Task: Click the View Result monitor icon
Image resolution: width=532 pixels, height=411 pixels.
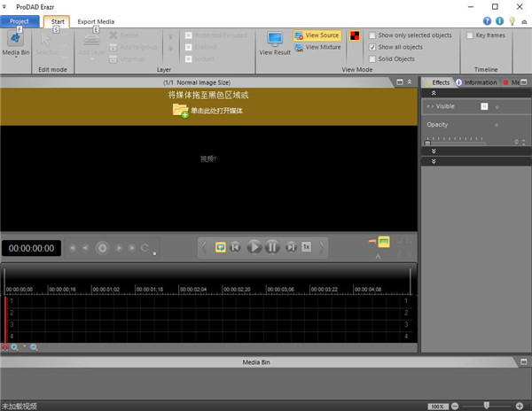Action: (275, 41)
